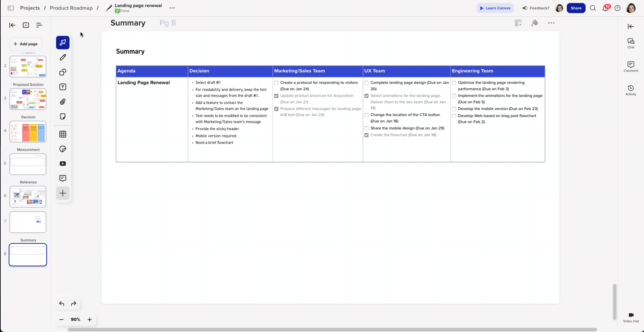
Task: Open Product Roadmap breadcrumb
Action: click(71, 8)
